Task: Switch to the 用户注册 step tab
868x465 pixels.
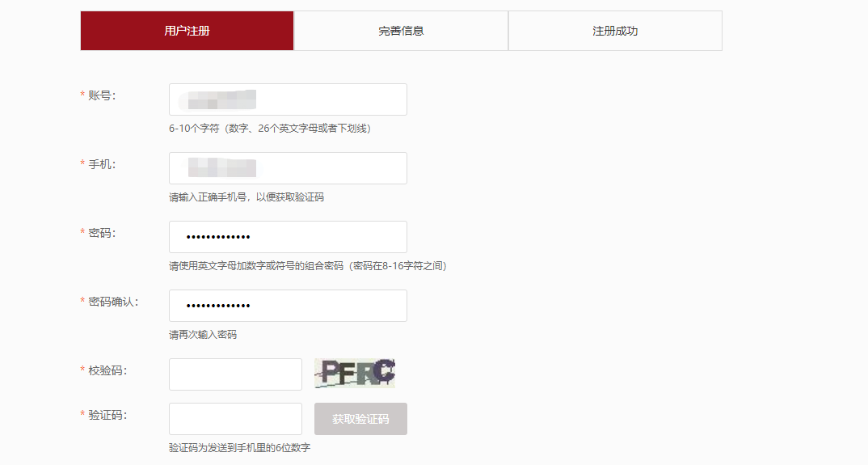Action: (188, 31)
